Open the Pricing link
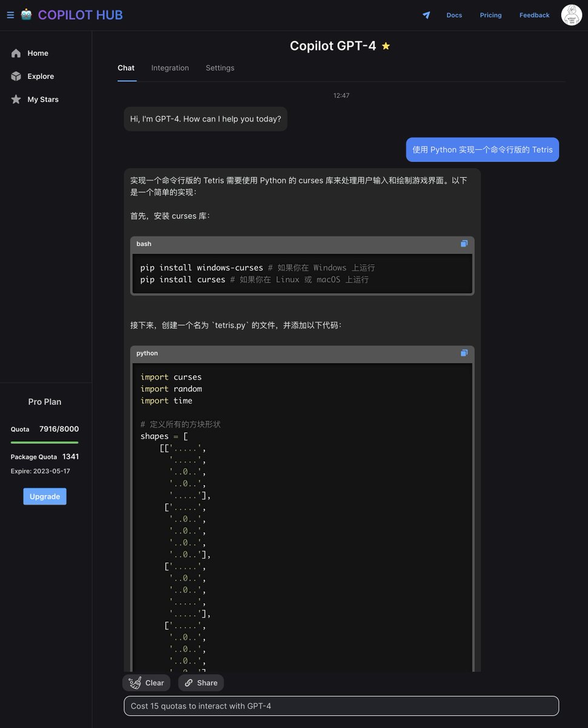Image resolution: width=588 pixels, height=728 pixels. coord(490,15)
